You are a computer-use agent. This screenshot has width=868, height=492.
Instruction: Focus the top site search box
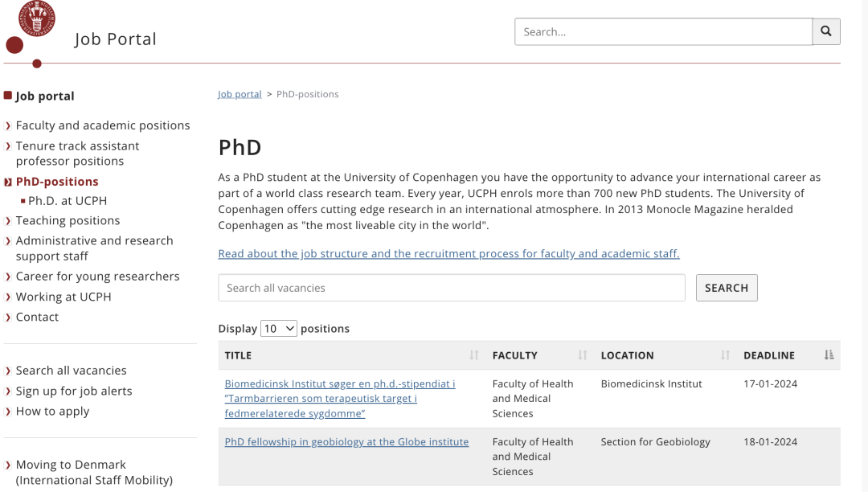point(663,32)
